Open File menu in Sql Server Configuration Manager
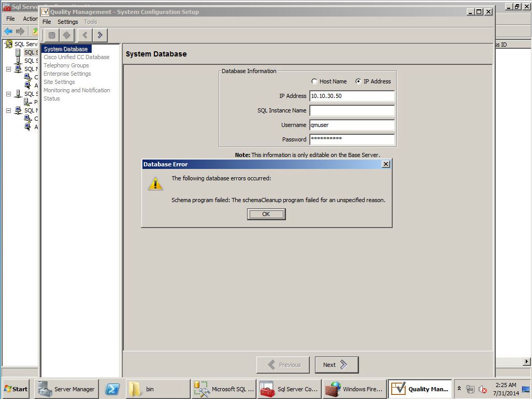 10,19
